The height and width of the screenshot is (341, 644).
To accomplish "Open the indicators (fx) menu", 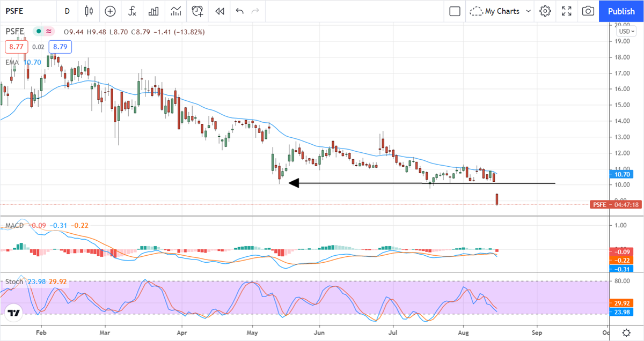I will point(131,11).
